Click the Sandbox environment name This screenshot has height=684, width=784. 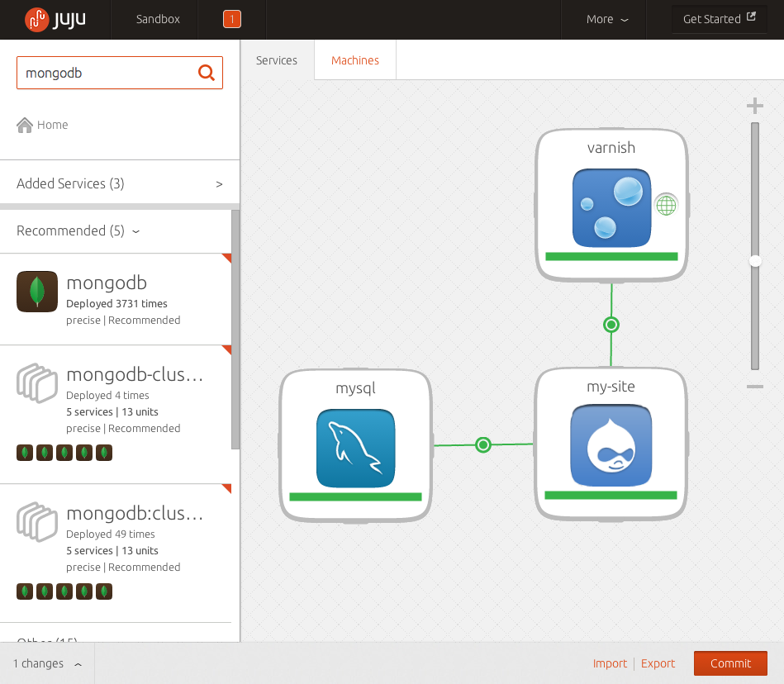click(x=158, y=19)
